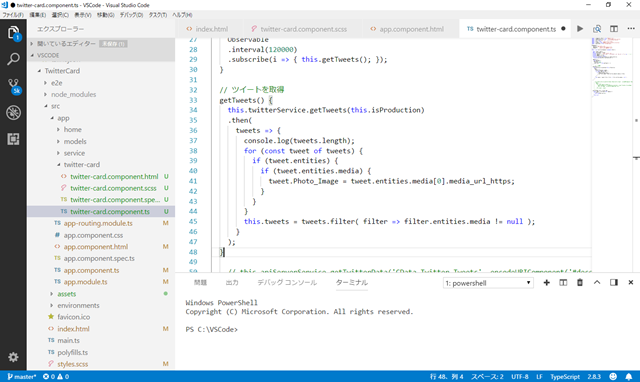
Task: Split the editor with the split icon
Action: click(x=613, y=29)
